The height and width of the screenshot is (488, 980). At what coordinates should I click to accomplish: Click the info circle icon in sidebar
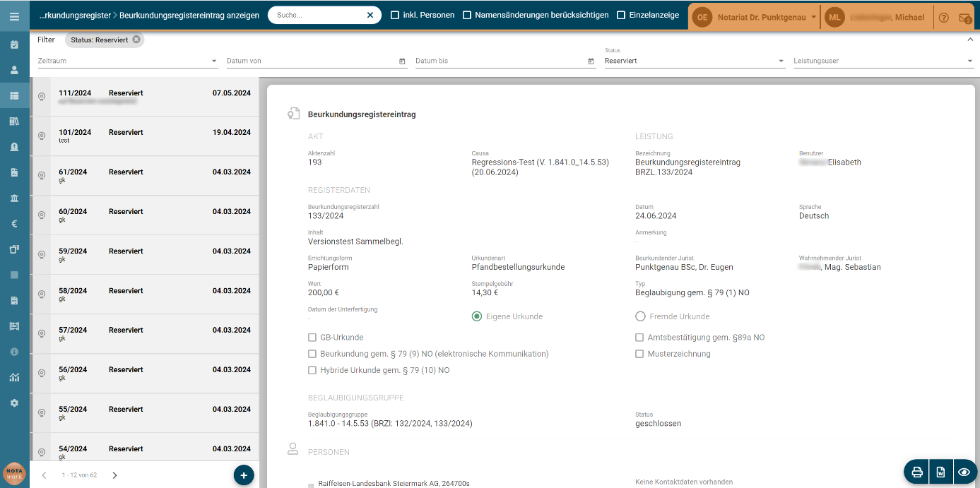coord(14,352)
